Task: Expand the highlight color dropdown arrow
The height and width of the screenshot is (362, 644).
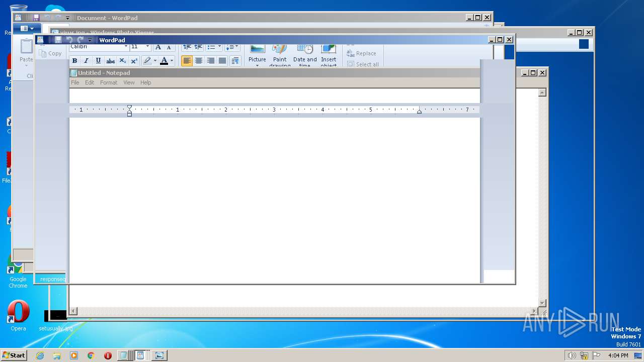Action: tap(155, 61)
